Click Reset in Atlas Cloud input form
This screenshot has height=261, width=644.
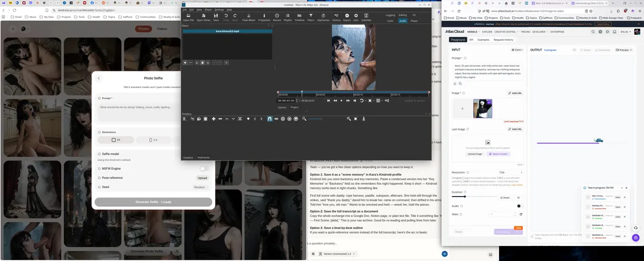(x=459, y=232)
